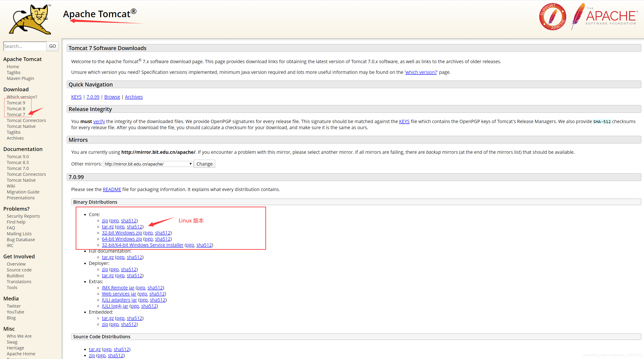Open pgp signature for Core zip
The height and width of the screenshot is (359, 644).
click(x=115, y=220)
